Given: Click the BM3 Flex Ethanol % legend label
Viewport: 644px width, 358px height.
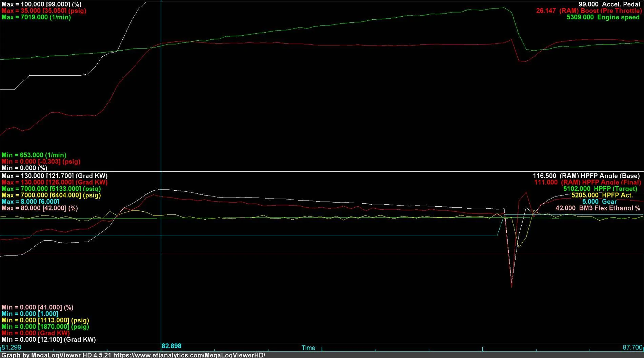Looking at the screenshot, I should (598, 208).
